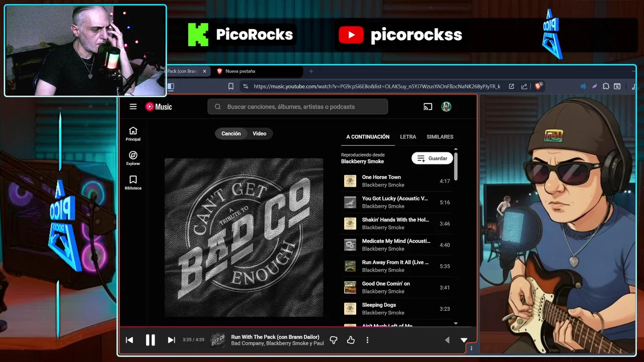Pause the current song
Screen dimensions: 644x362
coord(150,340)
